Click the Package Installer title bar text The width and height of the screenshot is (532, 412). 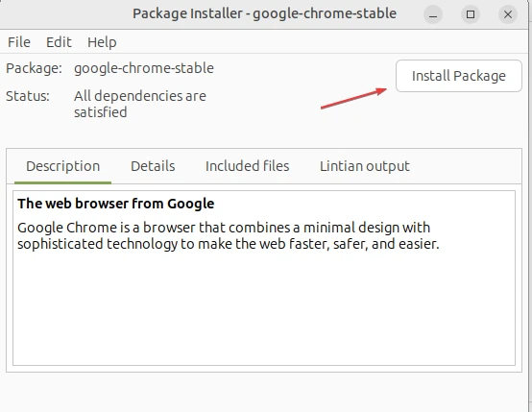pos(264,13)
